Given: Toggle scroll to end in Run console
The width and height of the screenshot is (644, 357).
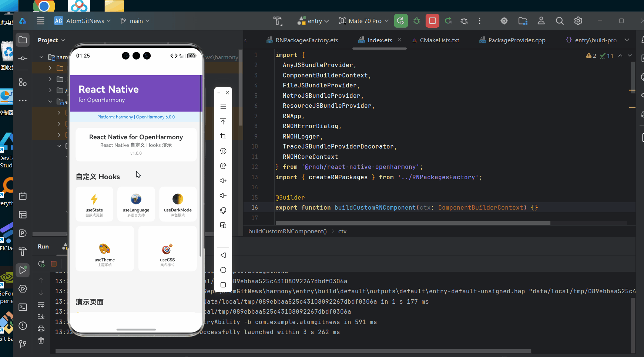Looking at the screenshot, I should tap(41, 317).
